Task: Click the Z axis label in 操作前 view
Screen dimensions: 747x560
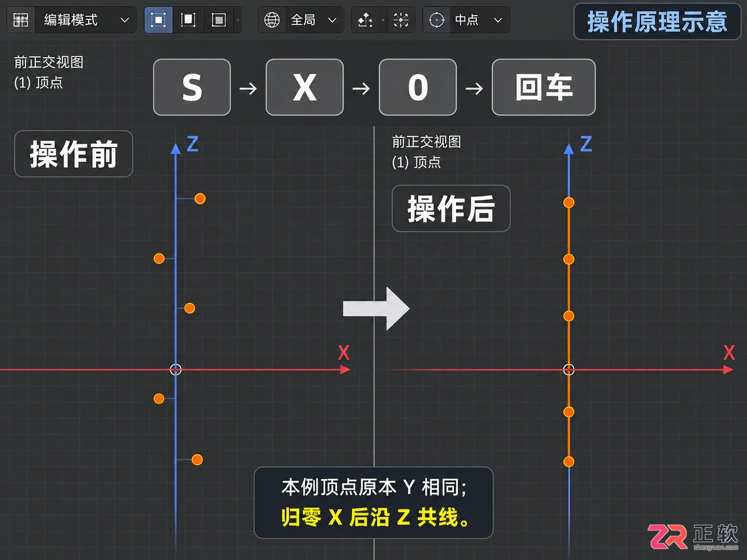Action: click(192, 144)
